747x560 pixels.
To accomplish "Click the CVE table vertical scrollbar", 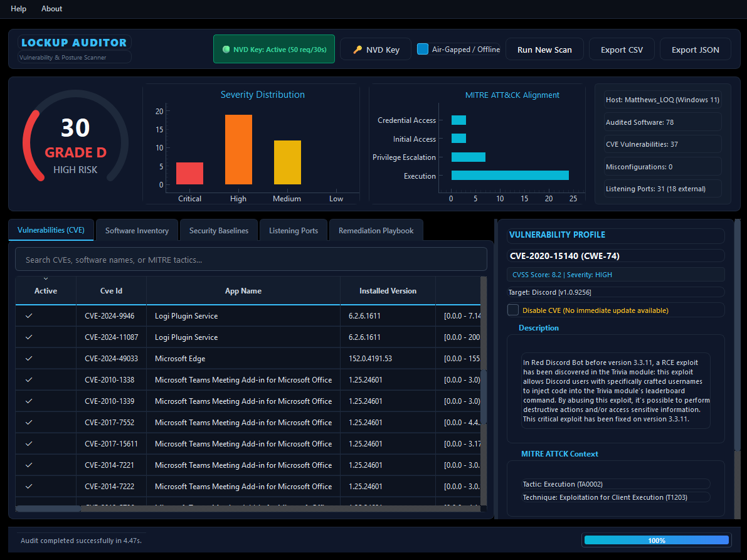I will point(484,397).
